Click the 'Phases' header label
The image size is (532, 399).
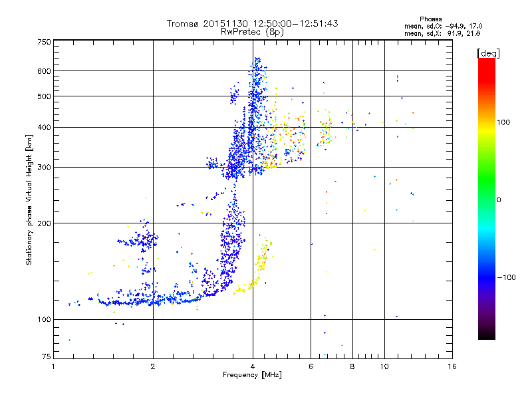click(430, 19)
